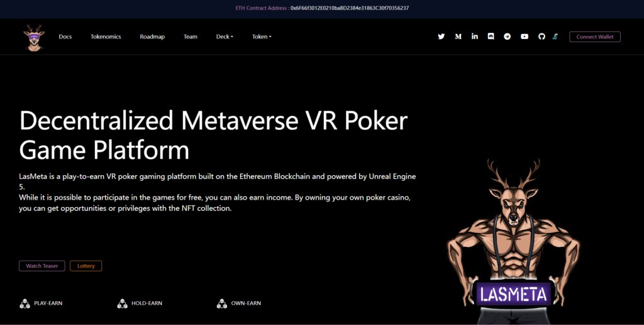Open the Telegram social link

pos(508,37)
